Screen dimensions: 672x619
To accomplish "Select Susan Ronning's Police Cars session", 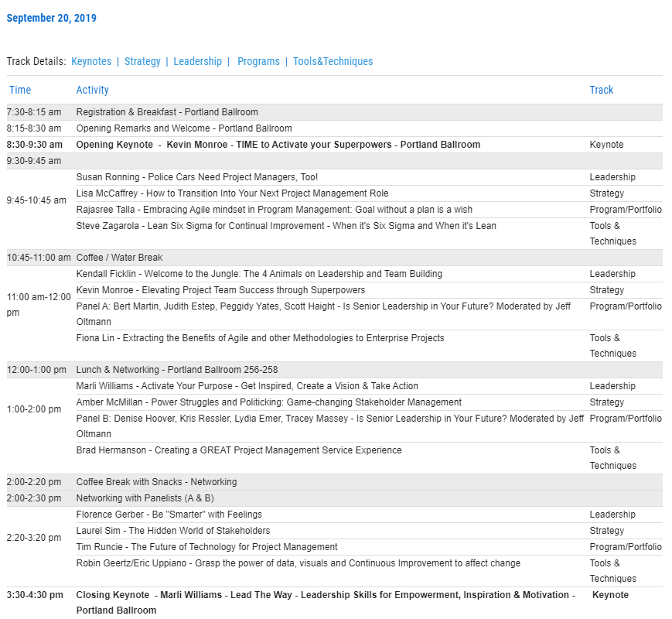I will click(x=197, y=177).
